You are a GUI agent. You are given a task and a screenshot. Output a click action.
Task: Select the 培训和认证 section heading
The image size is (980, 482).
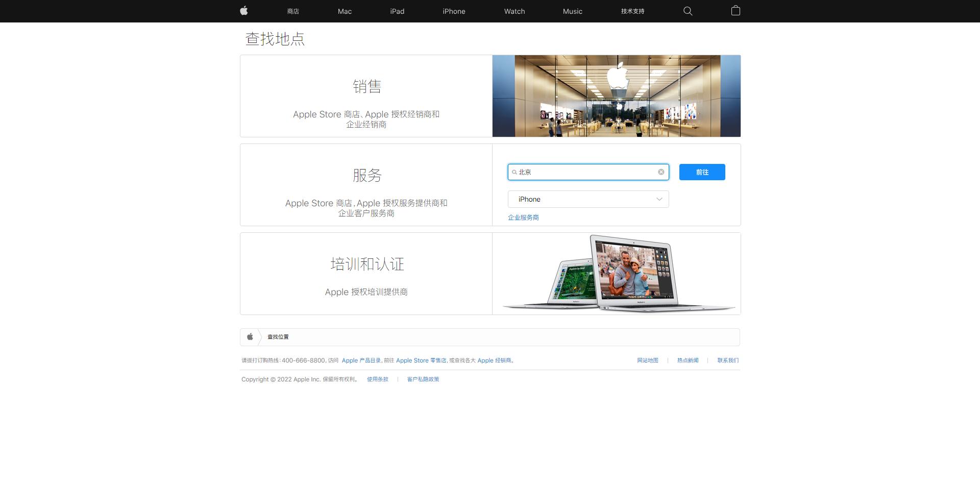click(x=366, y=264)
